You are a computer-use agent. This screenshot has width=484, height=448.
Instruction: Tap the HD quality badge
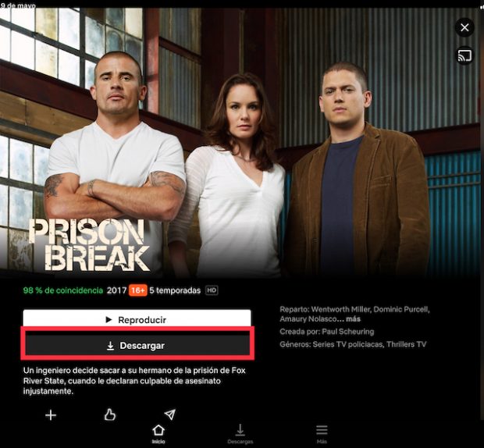coord(212,290)
